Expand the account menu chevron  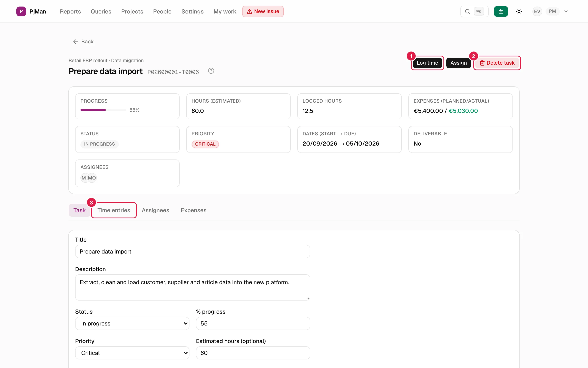point(566,11)
